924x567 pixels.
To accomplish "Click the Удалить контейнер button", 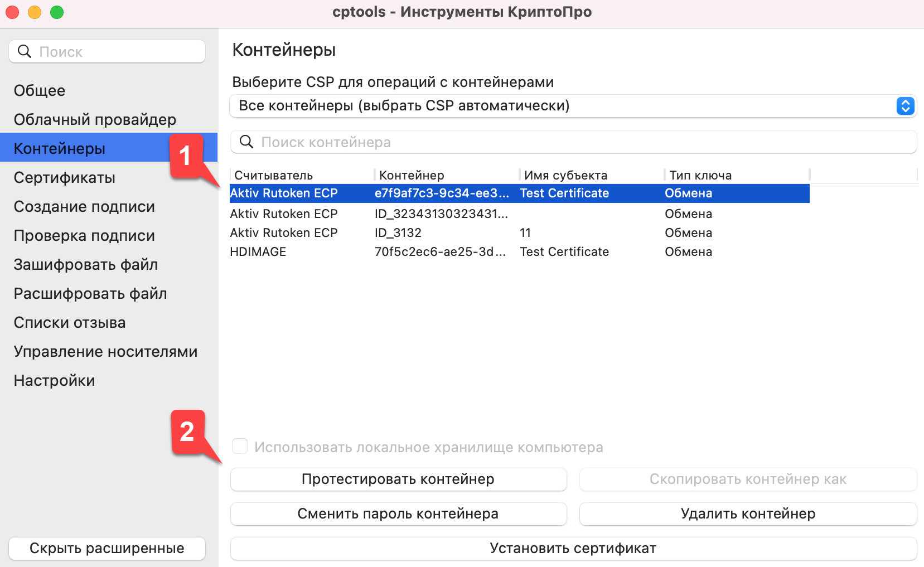I will pos(748,514).
